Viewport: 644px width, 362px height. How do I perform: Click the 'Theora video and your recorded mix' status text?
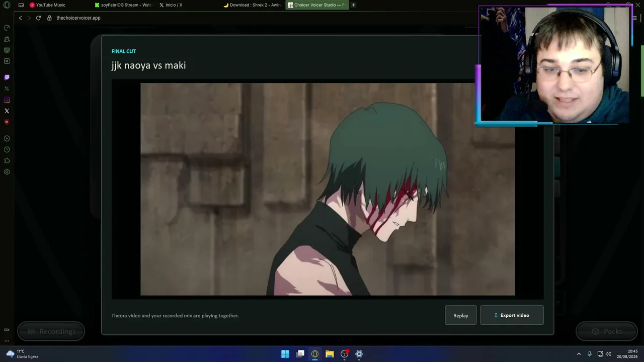[175, 316]
